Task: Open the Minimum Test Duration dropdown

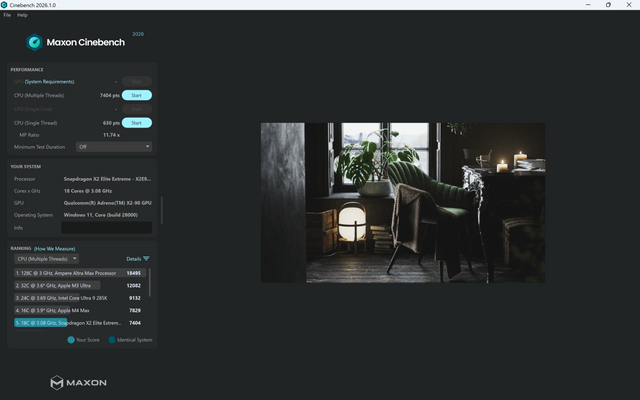Action: point(114,147)
